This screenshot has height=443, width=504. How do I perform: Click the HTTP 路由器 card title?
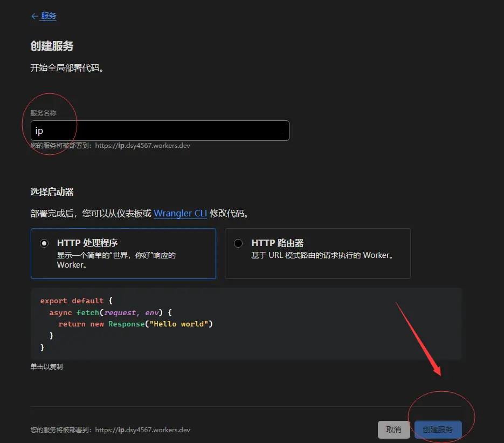coord(277,243)
